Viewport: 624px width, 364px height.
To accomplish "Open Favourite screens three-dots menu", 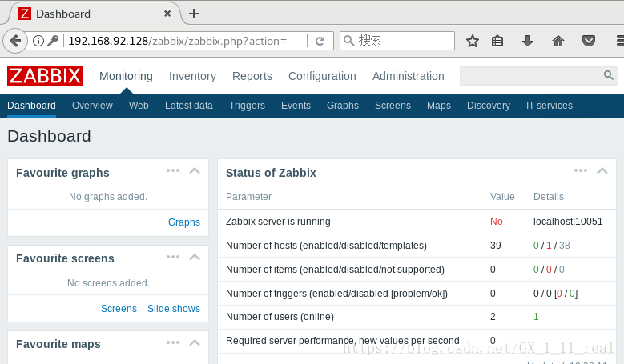I will (x=173, y=257).
